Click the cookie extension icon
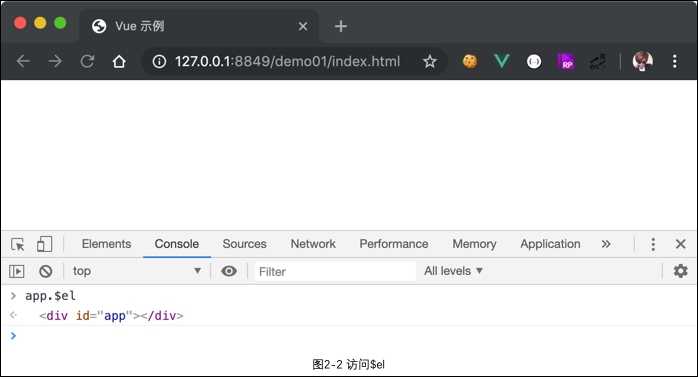This screenshot has height=379, width=698. point(470,61)
